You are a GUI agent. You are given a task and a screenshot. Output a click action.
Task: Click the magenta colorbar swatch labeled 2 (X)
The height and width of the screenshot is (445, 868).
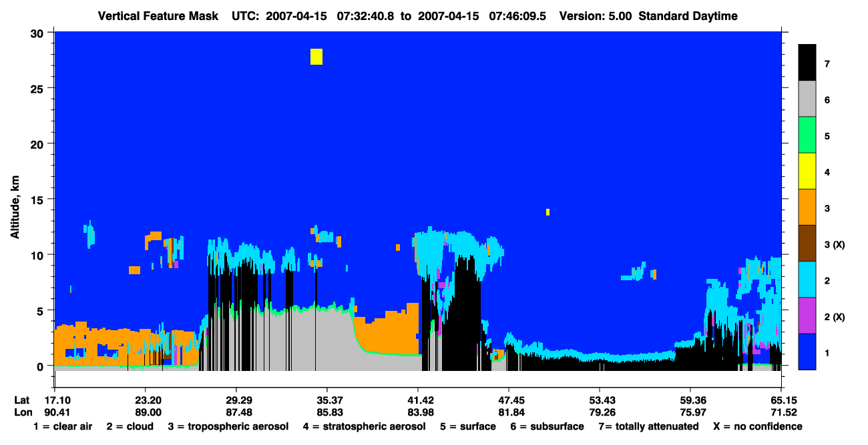click(807, 315)
